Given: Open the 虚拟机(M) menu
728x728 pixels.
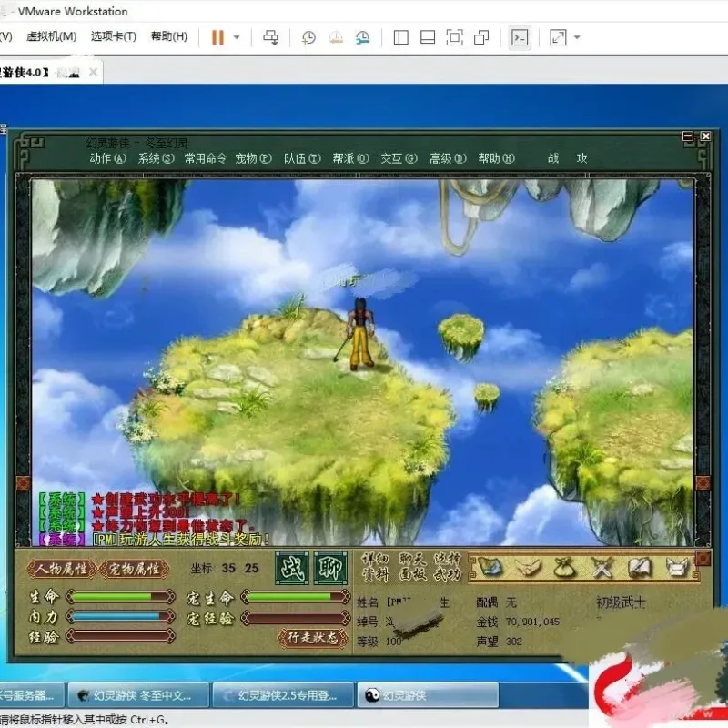Looking at the screenshot, I should click(x=52, y=36).
